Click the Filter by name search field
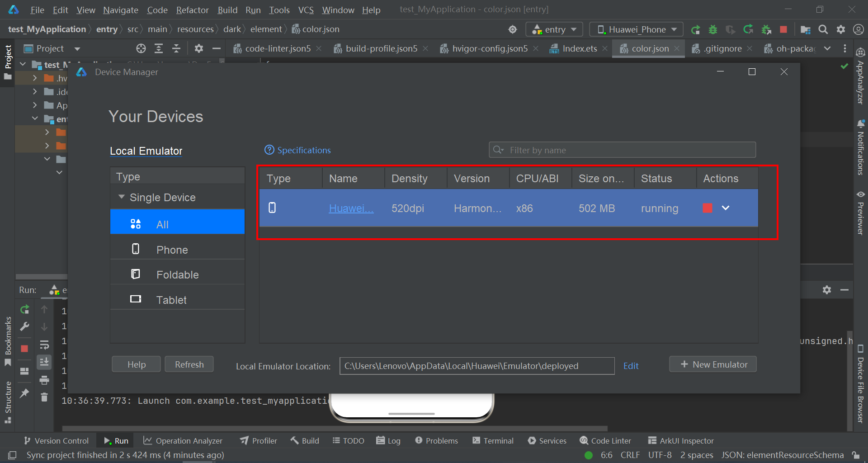868x463 pixels. coord(622,150)
